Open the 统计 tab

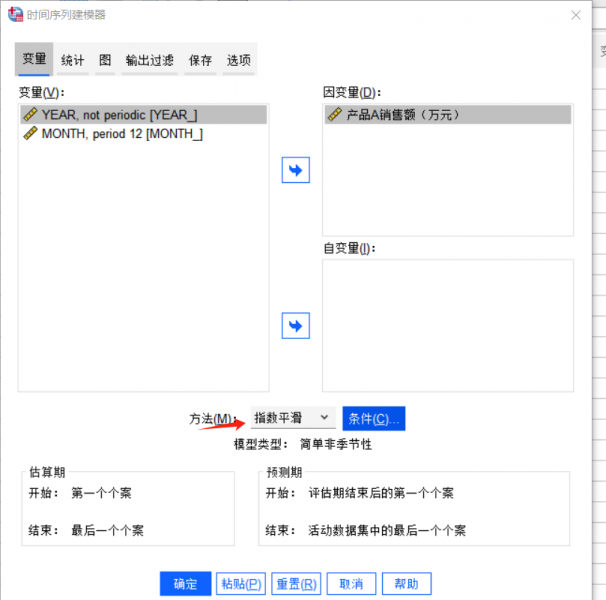[x=72, y=60]
